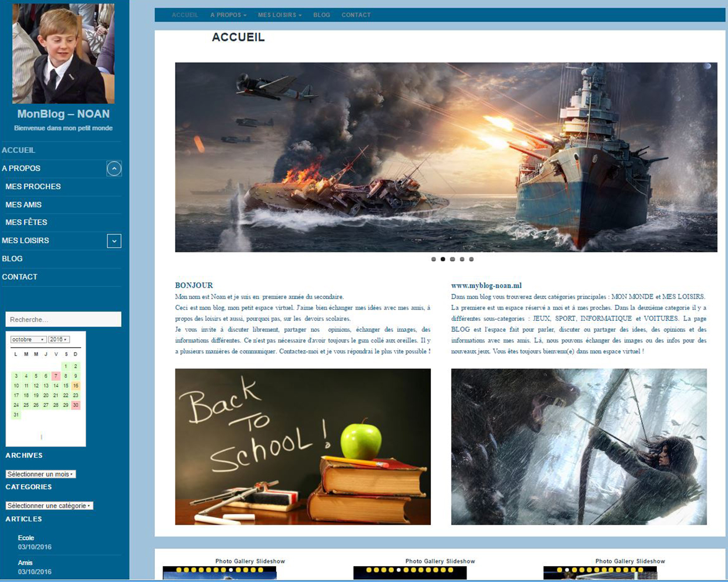Select the last slideshow pagination dot
The width and height of the screenshot is (728, 582).
click(x=471, y=259)
